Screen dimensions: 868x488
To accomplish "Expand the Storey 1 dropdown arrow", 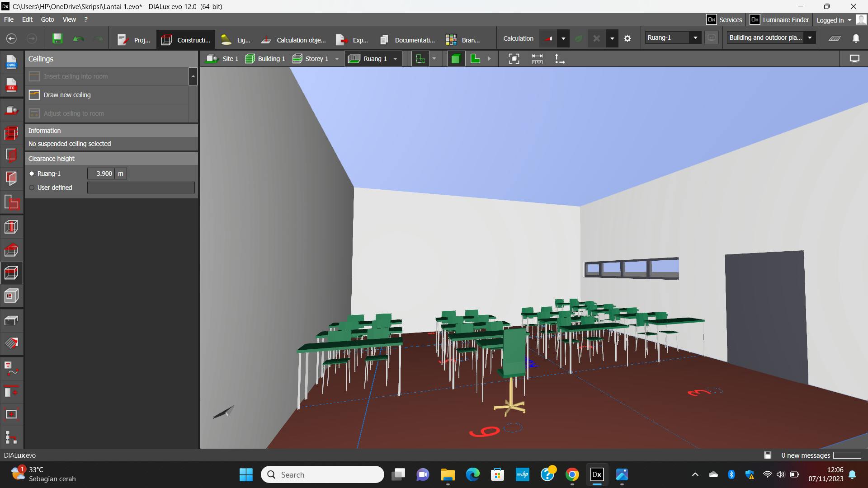I will click(337, 59).
